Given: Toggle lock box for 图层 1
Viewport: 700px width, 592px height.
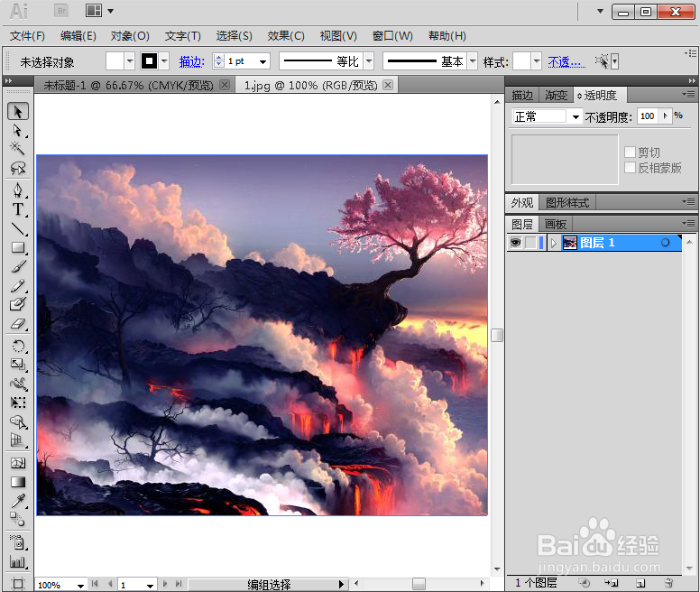Looking at the screenshot, I should click(530, 243).
